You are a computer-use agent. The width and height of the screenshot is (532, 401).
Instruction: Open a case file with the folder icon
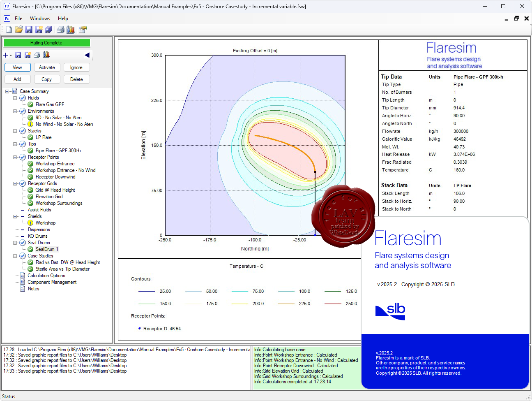18,30
